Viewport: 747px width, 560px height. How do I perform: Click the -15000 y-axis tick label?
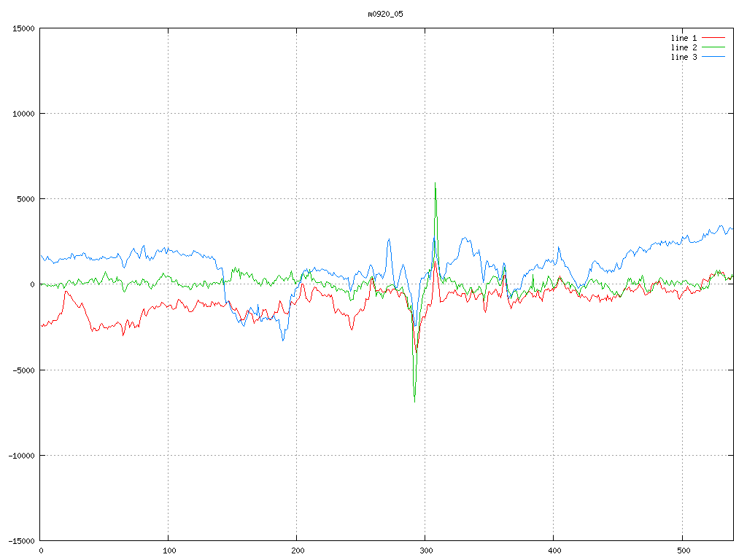click(x=20, y=540)
